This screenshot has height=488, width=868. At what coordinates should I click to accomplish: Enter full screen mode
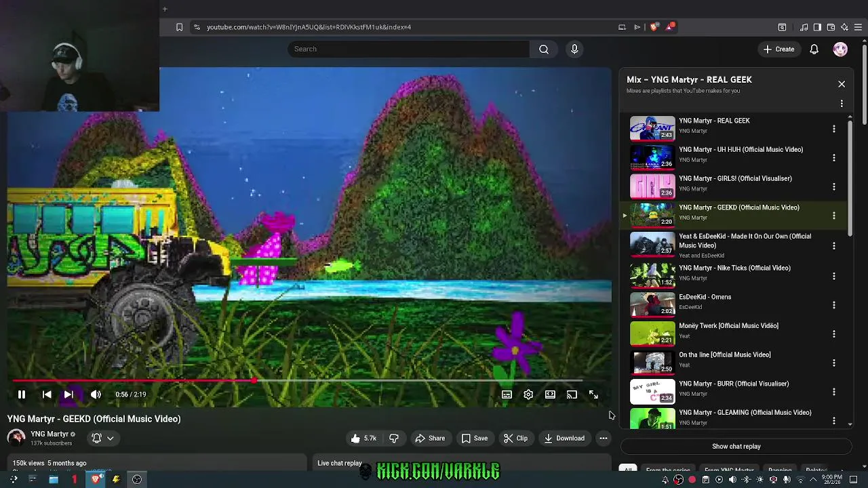coord(593,394)
